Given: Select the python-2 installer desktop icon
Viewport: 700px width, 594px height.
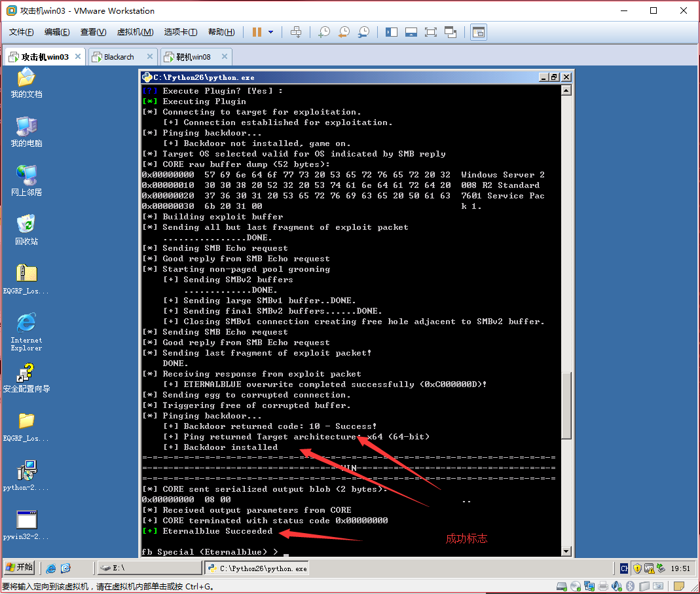Looking at the screenshot, I should pos(26,476).
